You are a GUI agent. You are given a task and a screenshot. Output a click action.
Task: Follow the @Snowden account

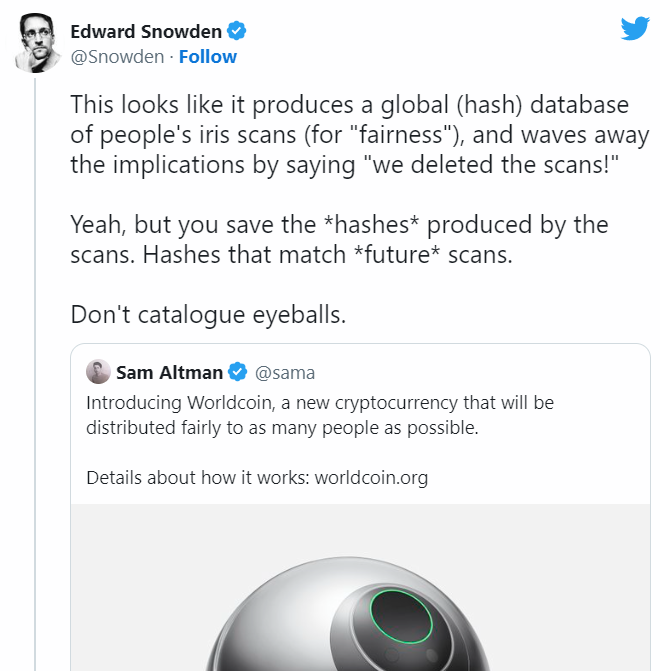(x=208, y=56)
